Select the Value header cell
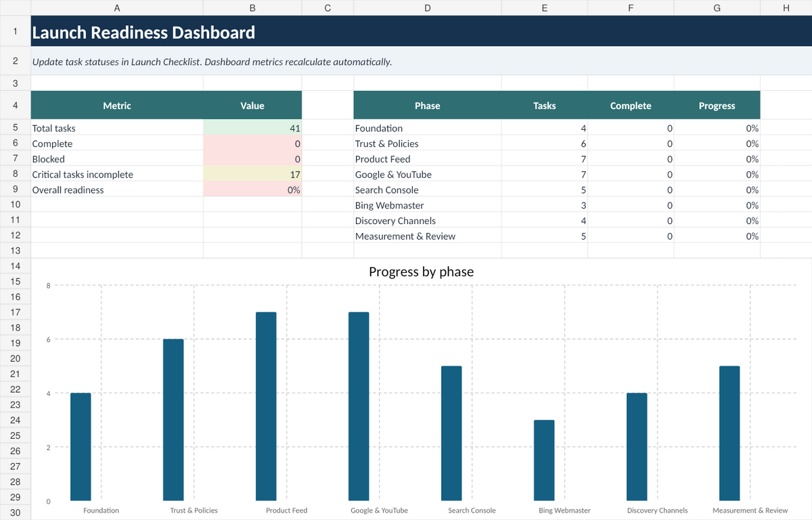Viewport: 812px width, 520px height. coord(252,106)
